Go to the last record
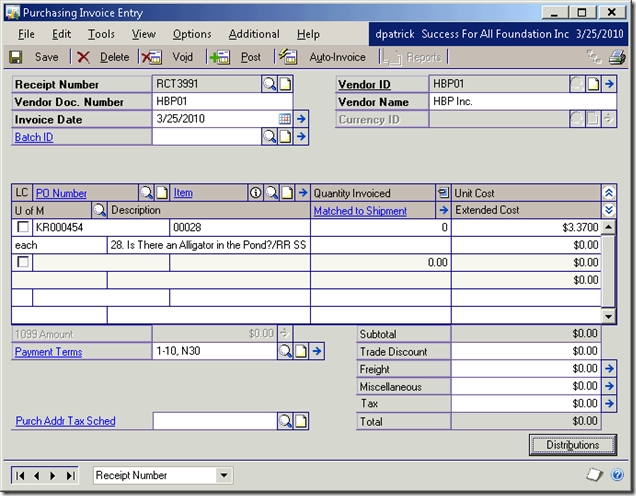The image size is (636, 496). (x=71, y=475)
